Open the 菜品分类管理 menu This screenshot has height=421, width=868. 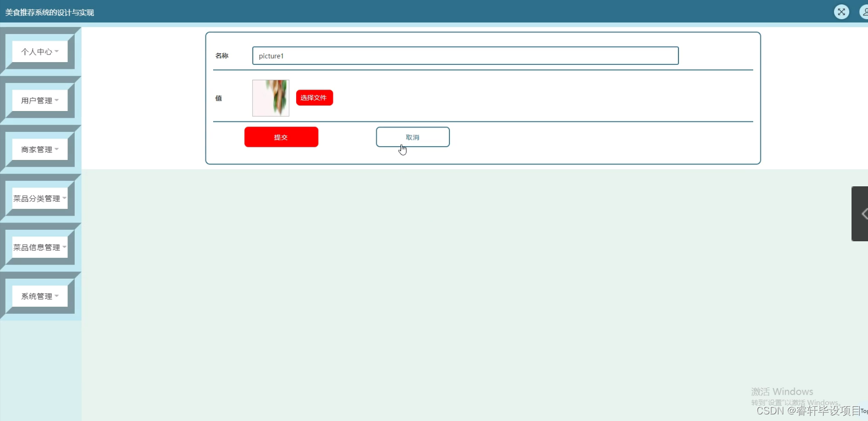(x=40, y=198)
